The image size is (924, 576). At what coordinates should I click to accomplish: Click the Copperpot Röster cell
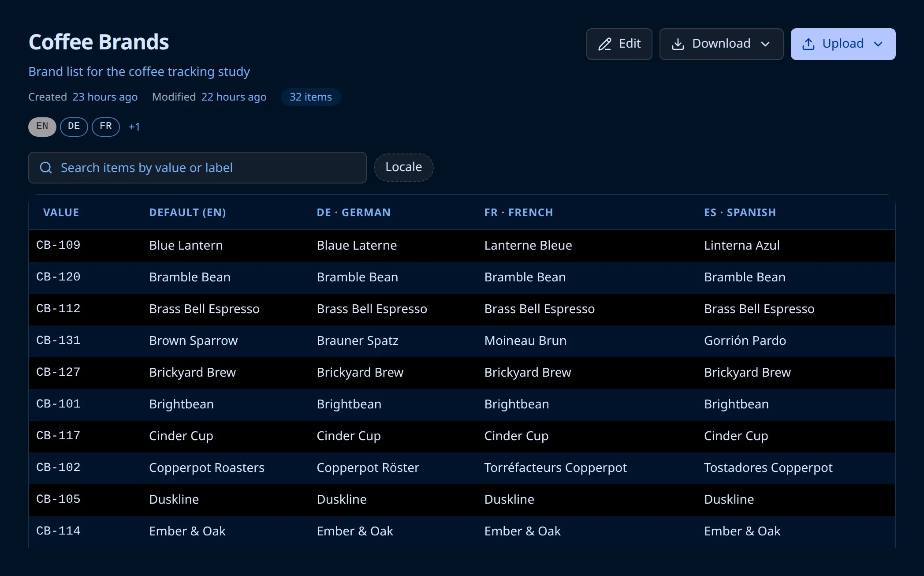point(368,468)
